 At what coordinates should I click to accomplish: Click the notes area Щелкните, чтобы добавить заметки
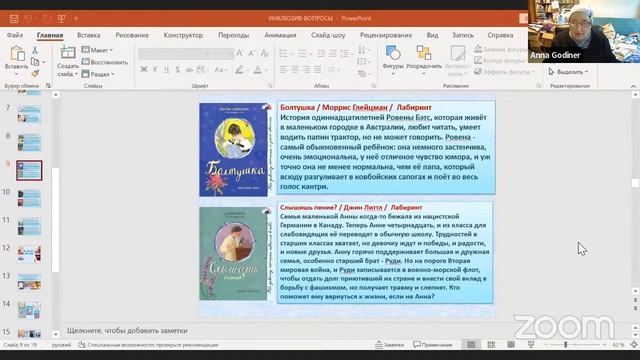pos(127,331)
